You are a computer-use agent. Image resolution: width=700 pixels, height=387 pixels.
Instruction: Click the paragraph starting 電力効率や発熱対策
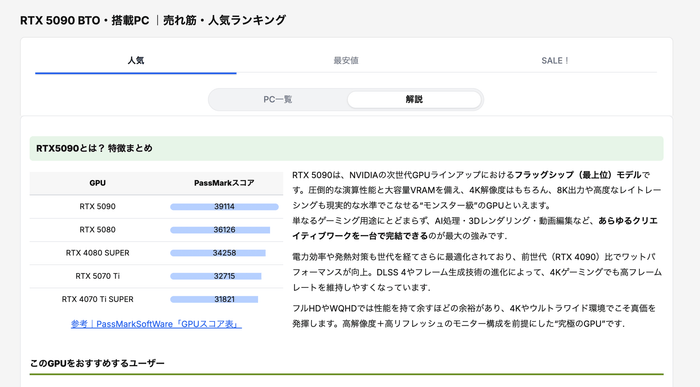[477, 272]
